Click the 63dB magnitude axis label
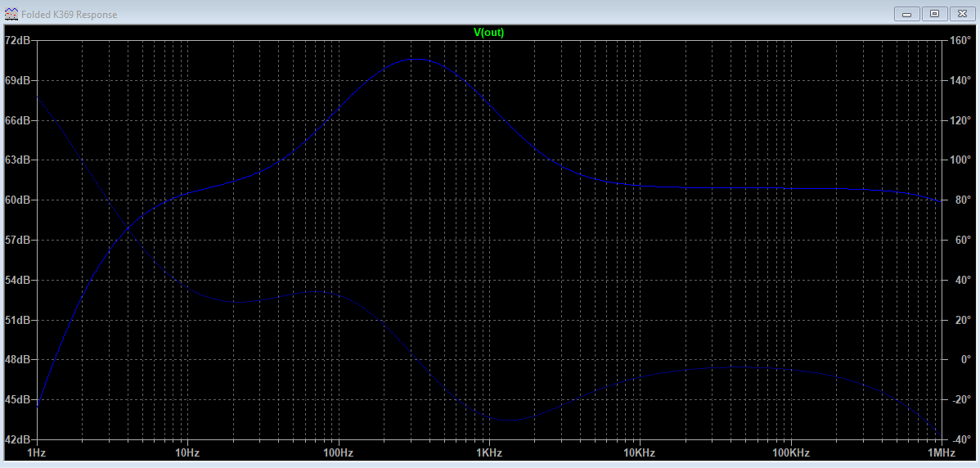The width and height of the screenshot is (980, 468). (x=17, y=160)
